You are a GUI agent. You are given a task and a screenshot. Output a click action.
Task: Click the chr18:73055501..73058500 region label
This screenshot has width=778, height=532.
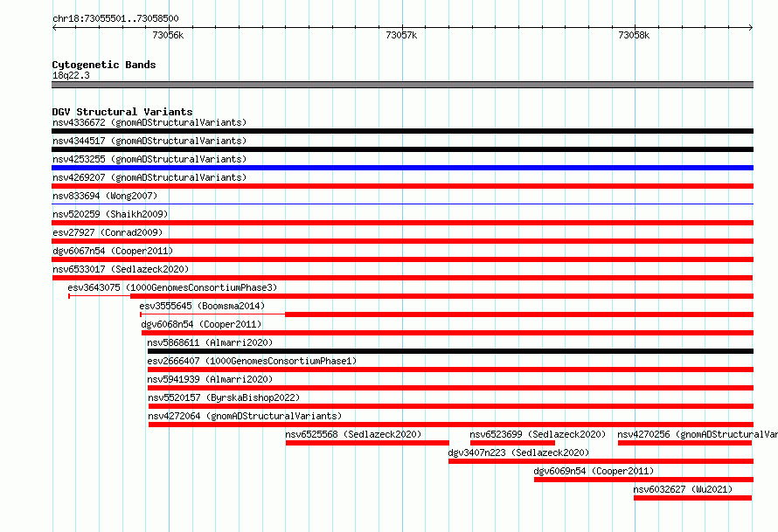pos(115,18)
